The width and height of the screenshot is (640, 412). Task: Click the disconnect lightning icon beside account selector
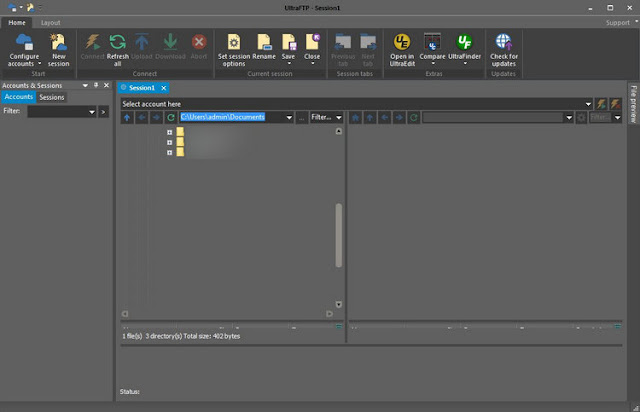616,104
